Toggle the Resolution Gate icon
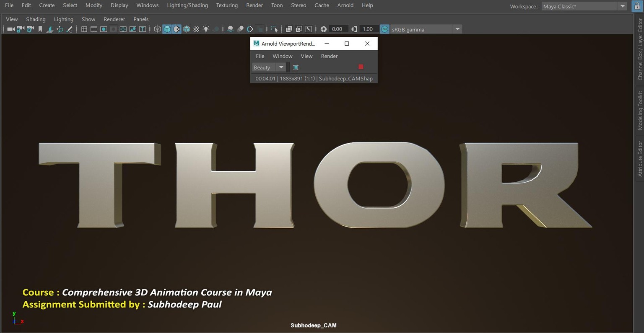This screenshot has width=644, height=333. [x=104, y=29]
